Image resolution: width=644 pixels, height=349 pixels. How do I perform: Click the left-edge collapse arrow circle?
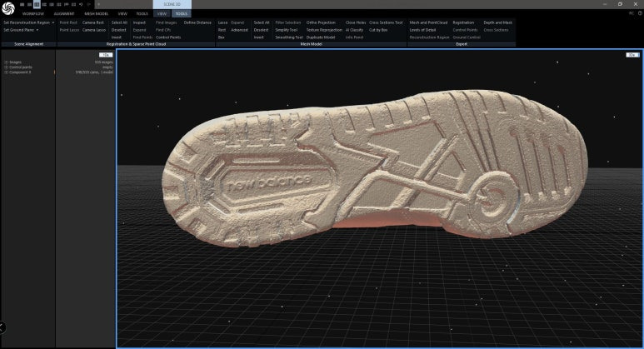coord(2,327)
